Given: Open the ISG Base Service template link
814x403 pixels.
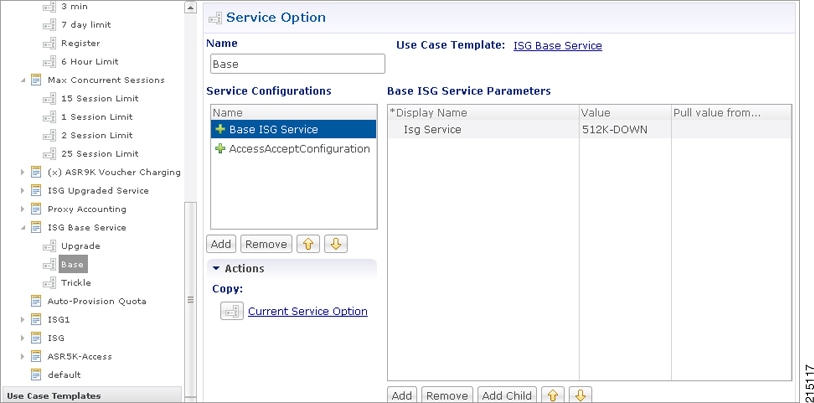Looking at the screenshot, I should click(558, 46).
